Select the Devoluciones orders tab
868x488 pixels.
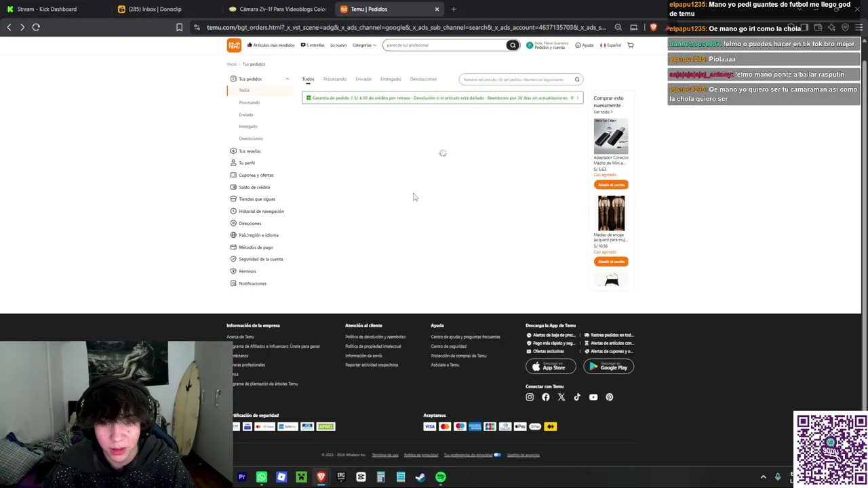[423, 79]
